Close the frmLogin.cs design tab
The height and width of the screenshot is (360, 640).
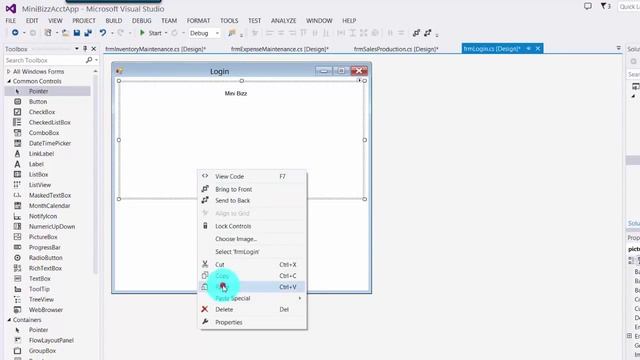pos(538,49)
